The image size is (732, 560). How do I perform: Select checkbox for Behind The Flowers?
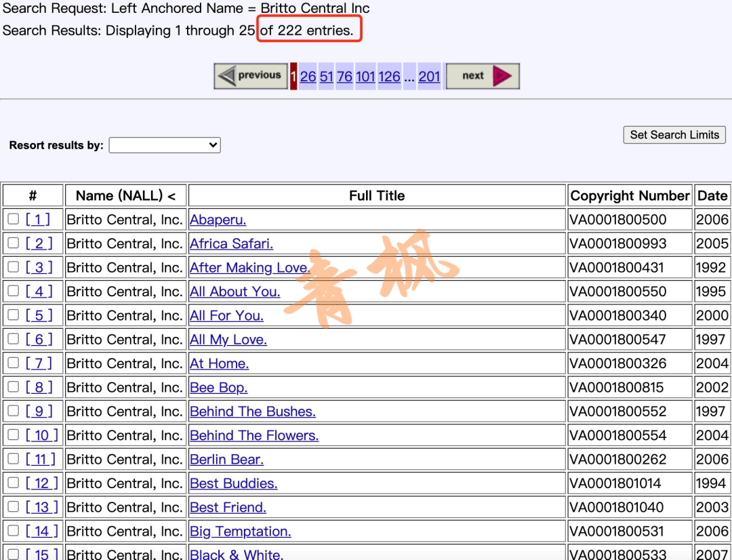[13, 435]
